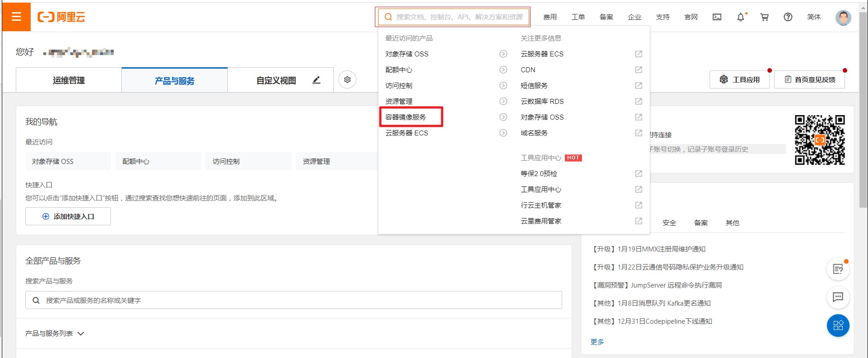This screenshot has height=358, width=868.
Task: Focus the 搜索产品或服务 search field
Action: pyautogui.click(x=294, y=300)
